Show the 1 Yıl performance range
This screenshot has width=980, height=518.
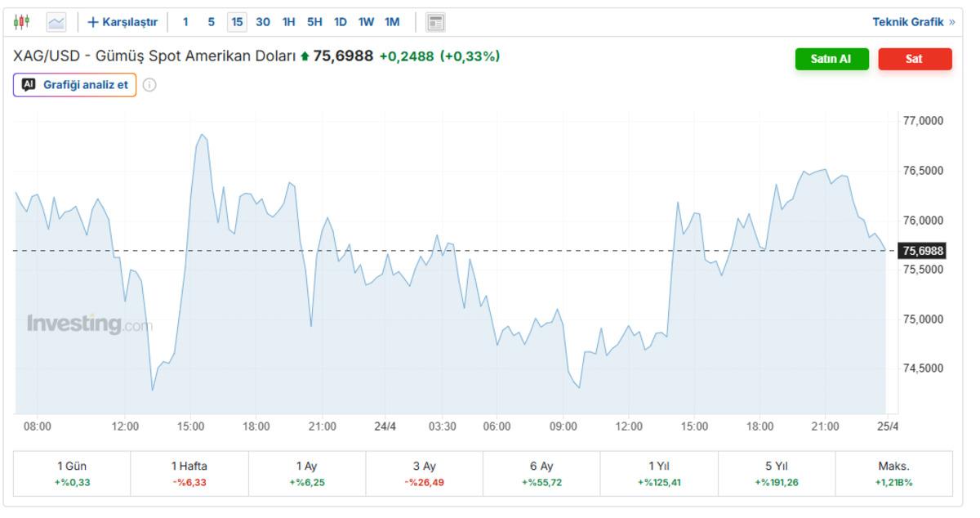659,474
